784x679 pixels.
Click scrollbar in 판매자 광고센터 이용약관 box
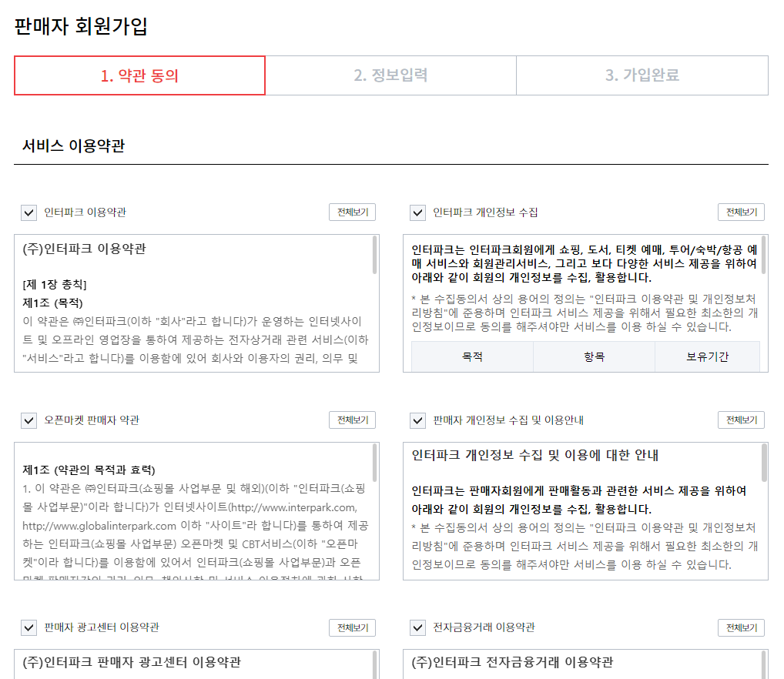(x=374, y=665)
